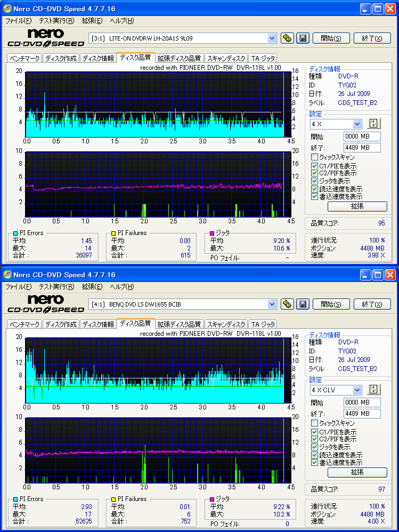Open ファイル(F) menu in top window
The height and width of the screenshot is (532, 399).
click(x=19, y=21)
